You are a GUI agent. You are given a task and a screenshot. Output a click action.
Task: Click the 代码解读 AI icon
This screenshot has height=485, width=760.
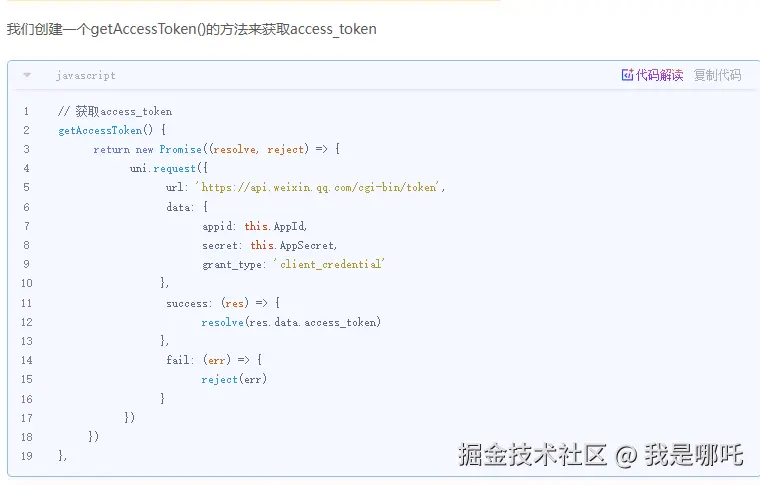pos(628,75)
